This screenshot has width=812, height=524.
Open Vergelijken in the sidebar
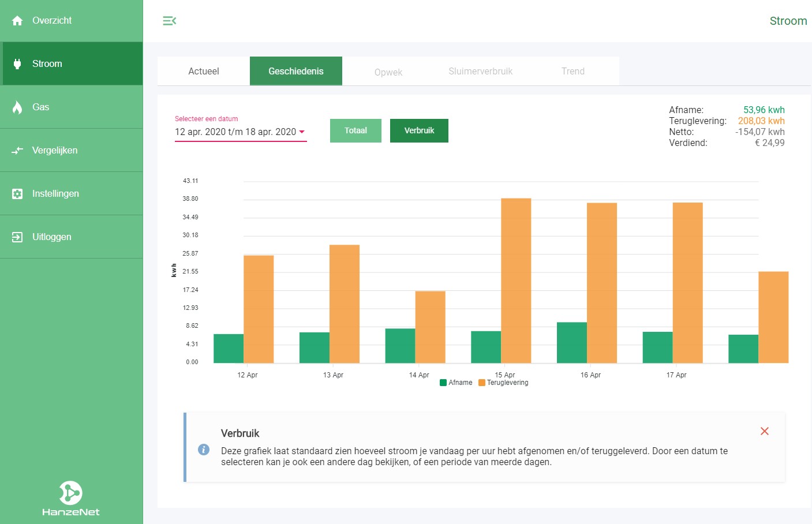72,151
